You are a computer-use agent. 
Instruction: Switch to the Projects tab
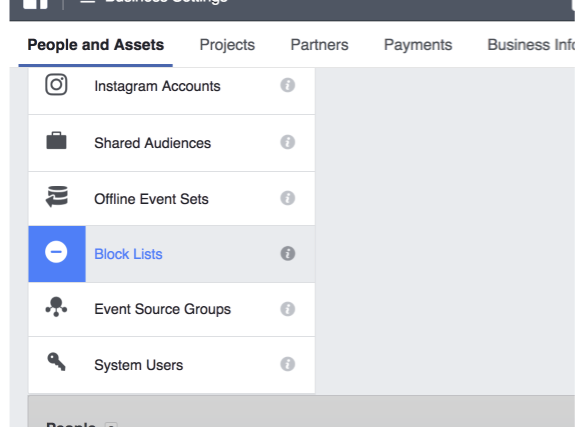click(227, 45)
